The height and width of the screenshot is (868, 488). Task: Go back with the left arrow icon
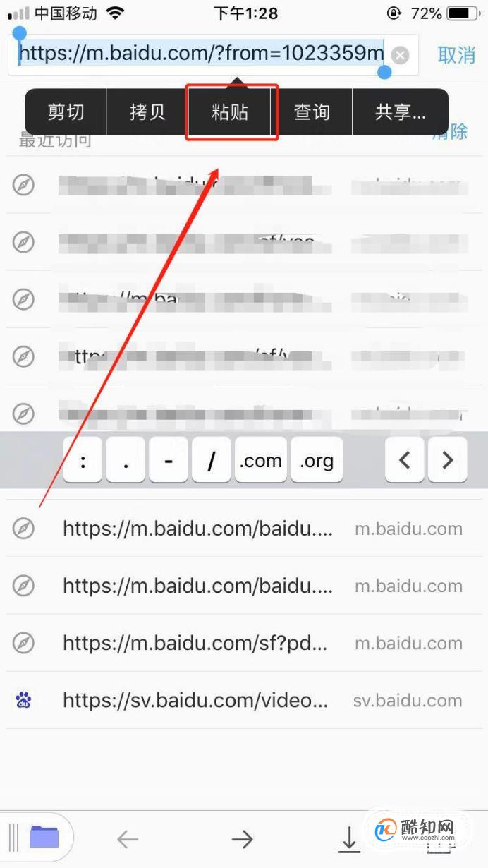(128, 838)
